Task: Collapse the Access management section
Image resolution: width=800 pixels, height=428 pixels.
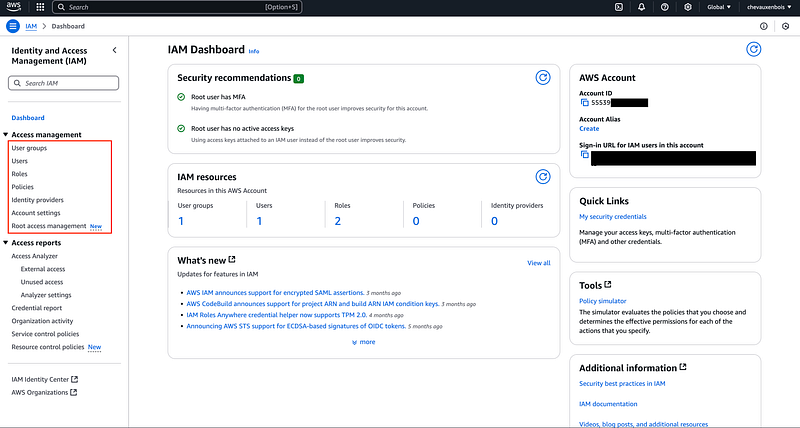Action: pos(6,135)
